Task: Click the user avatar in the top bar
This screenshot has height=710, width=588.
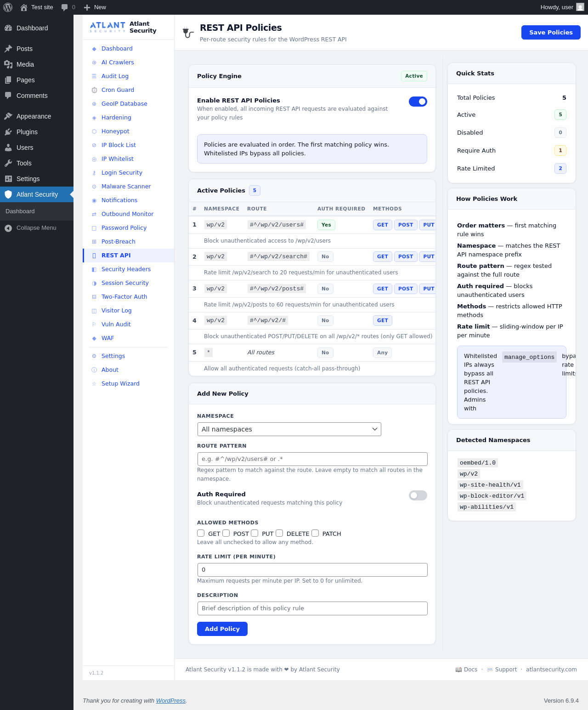Action: click(x=580, y=7)
